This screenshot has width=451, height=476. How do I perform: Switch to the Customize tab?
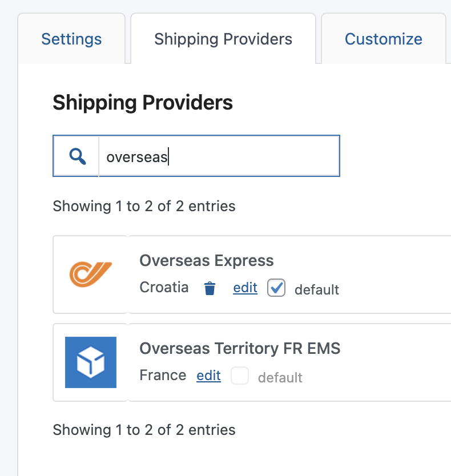[x=383, y=39]
